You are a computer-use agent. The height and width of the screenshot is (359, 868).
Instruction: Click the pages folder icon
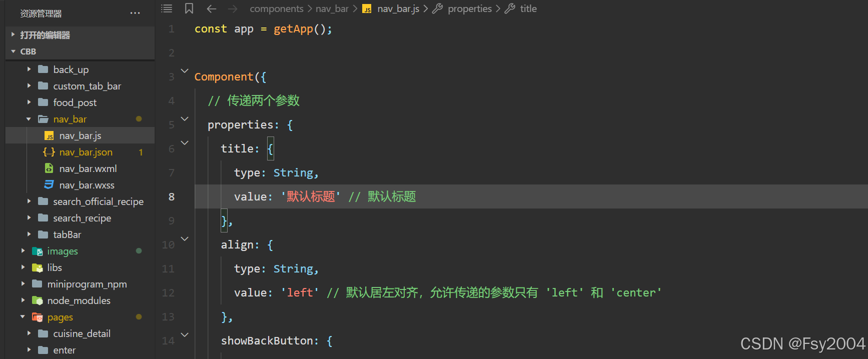coord(38,317)
